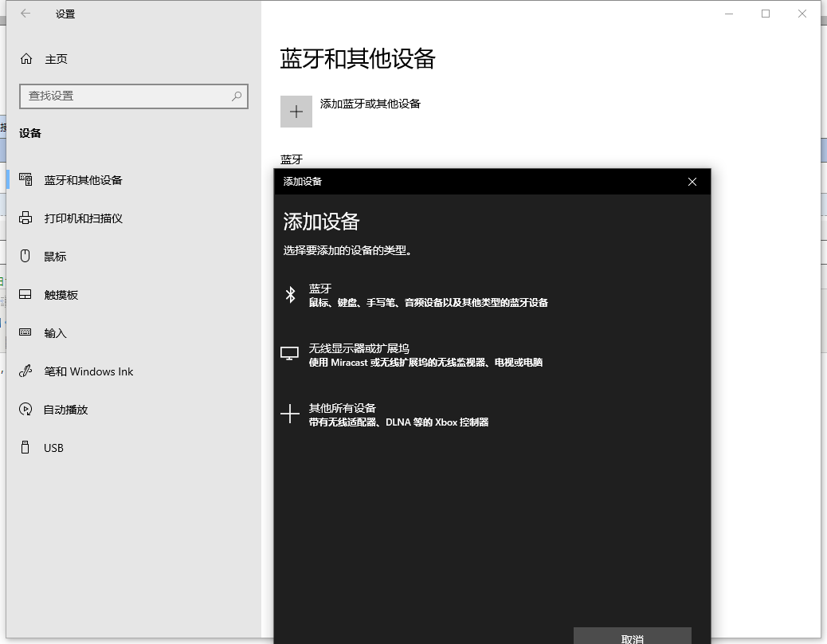Select the touchpad icon next to 触摸板
This screenshot has height=644, width=827.
pyautogui.click(x=25, y=294)
